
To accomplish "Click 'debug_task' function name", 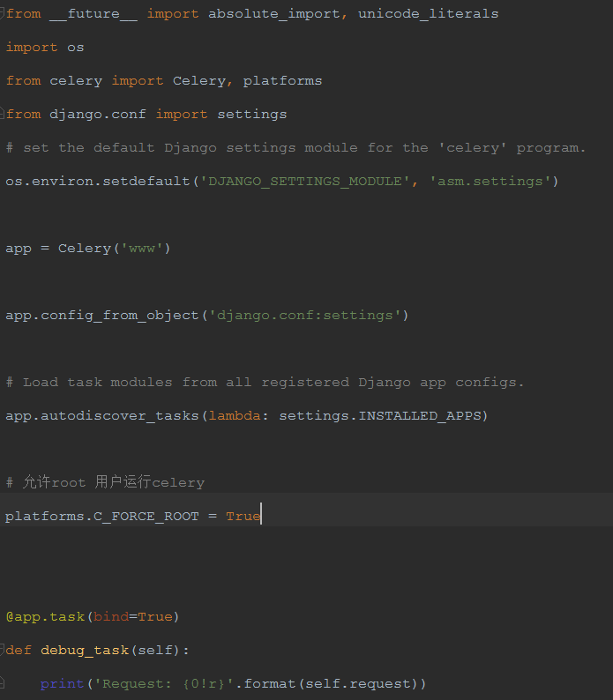I will [85, 651].
